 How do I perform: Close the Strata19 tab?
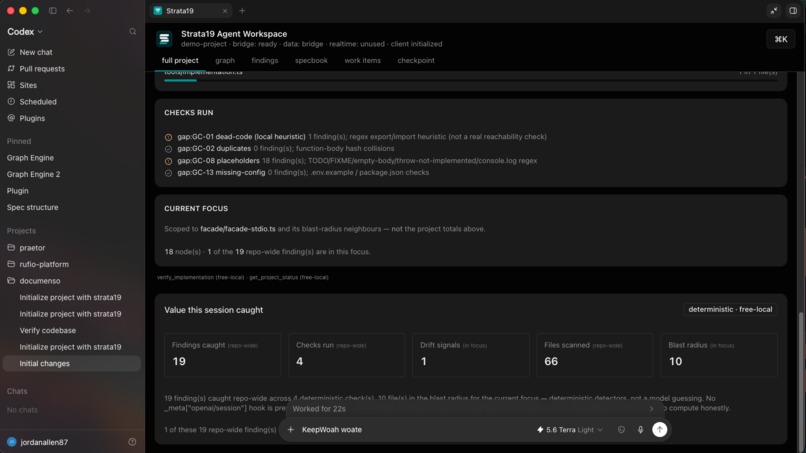coord(225,11)
